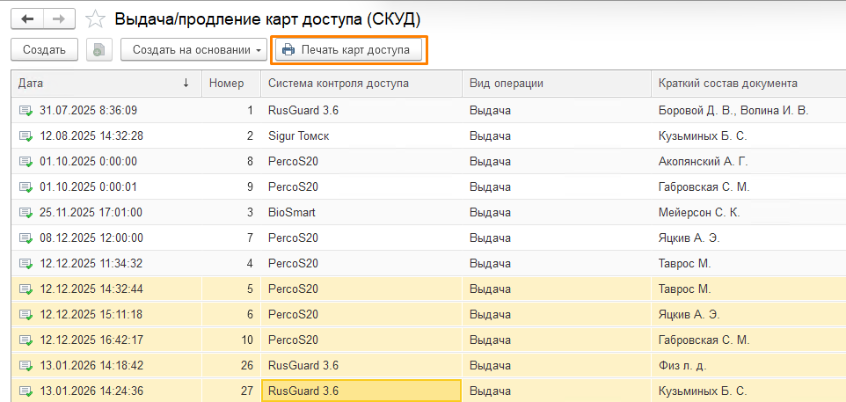Click the Вид операции column header

click(x=555, y=83)
